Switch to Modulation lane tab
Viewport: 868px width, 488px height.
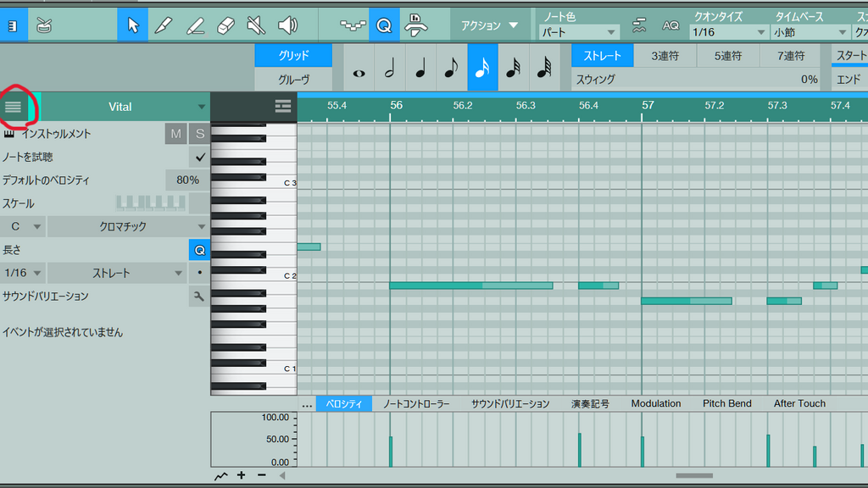[x=656, y=404]
